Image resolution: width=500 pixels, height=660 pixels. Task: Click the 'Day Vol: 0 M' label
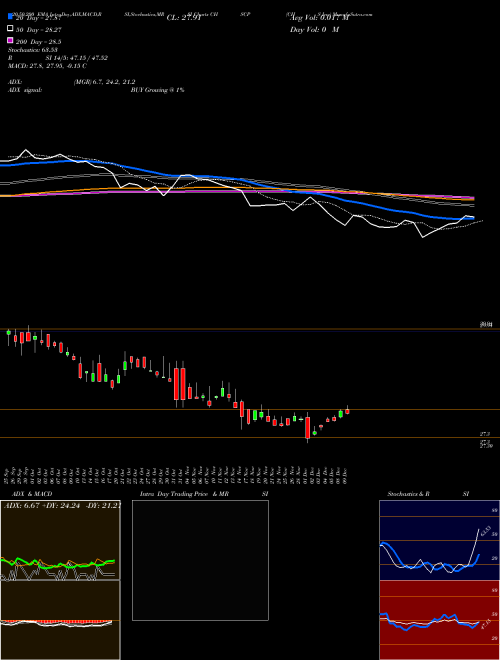(x=314, y=29)
